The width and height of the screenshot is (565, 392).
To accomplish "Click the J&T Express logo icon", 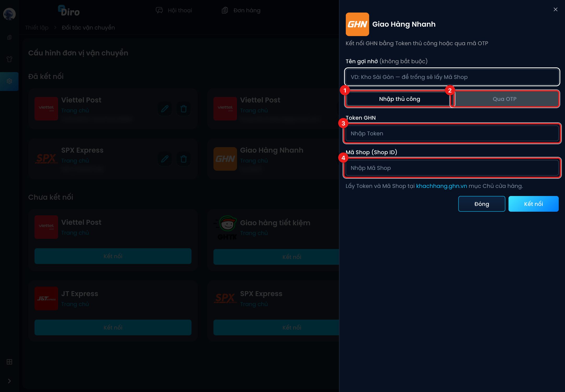I will pos(46,298).
